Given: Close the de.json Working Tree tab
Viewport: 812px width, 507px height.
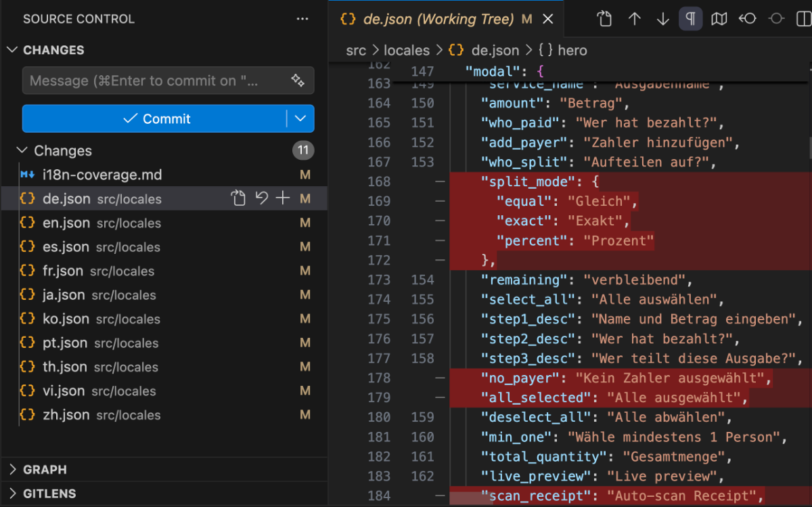Looking at the screenshot, I should [x=548, y=19].
